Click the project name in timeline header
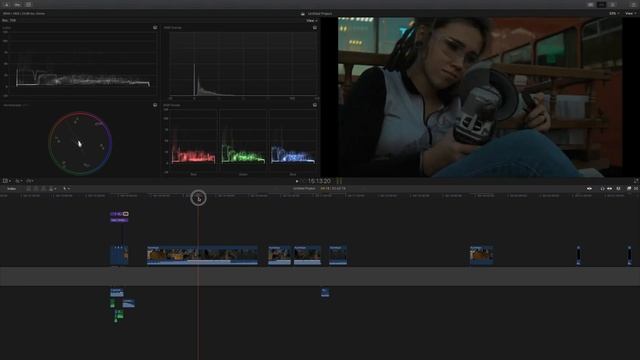This screenshot has height=360, width=640. 304,189
